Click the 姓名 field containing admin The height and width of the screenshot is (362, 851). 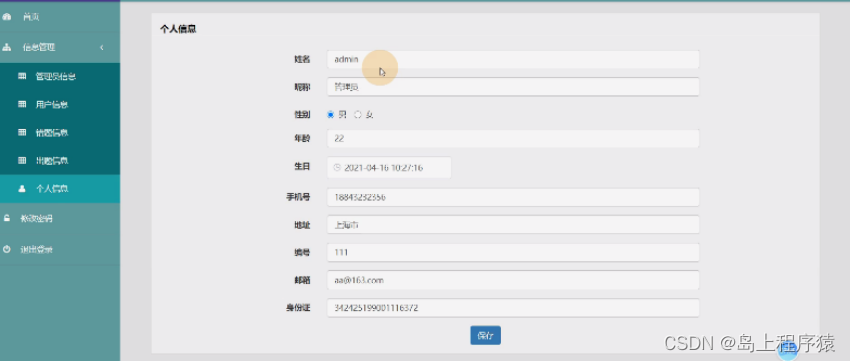513,59
